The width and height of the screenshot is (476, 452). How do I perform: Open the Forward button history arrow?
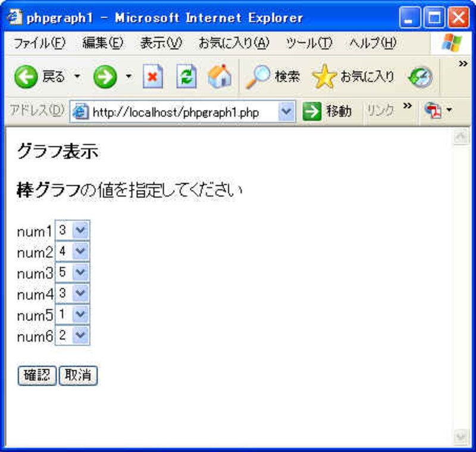tap(129, 76)
